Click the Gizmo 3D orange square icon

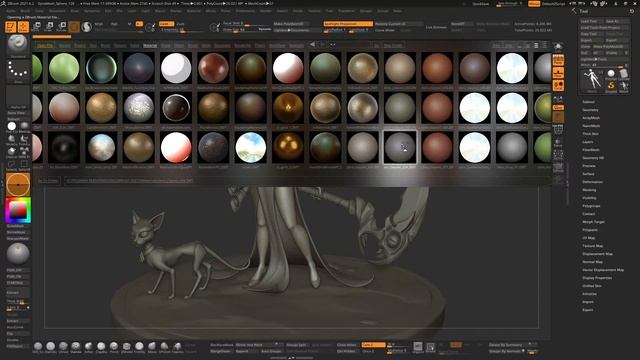point(74,27)
